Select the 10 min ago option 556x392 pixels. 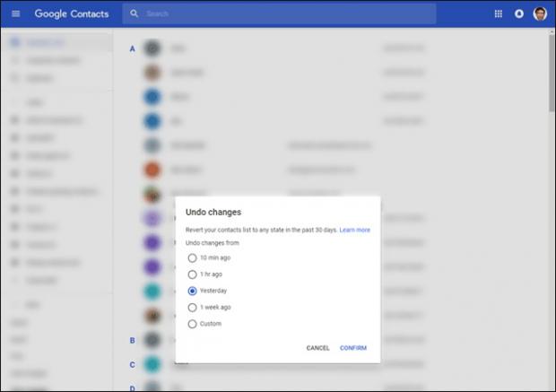coord(192,258)
